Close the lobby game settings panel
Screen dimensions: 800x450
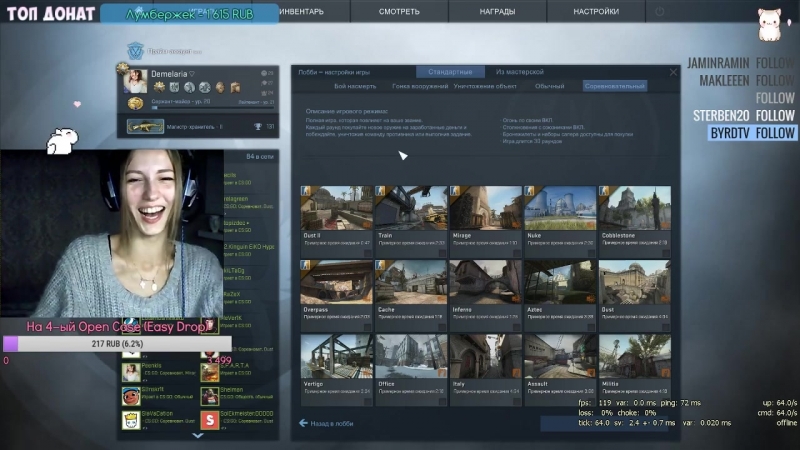[x=673, y=72]
